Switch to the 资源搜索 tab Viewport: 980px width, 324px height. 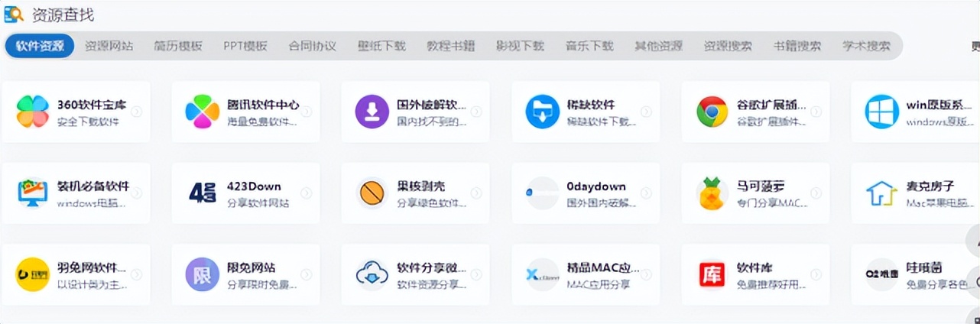tap(728, 46)
